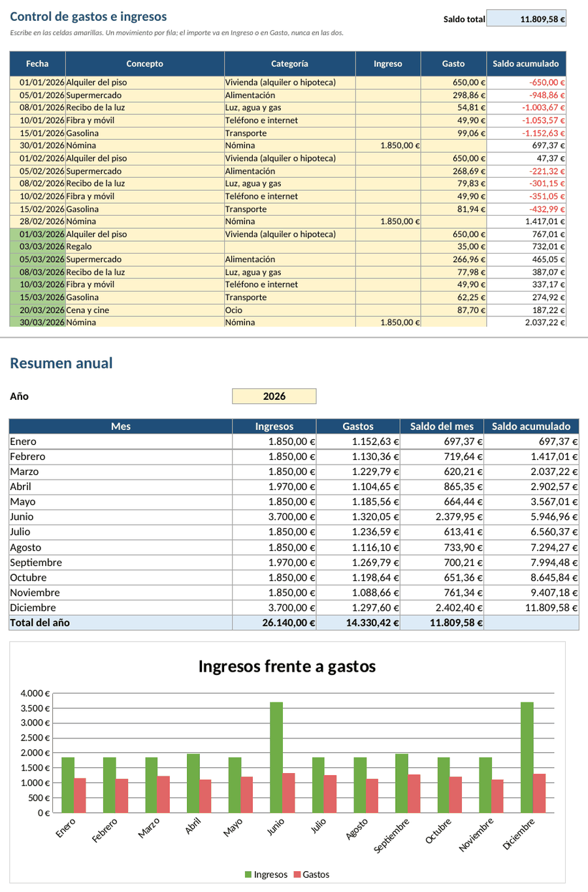This screenshot has height=892, width=588.
Task: Click the 'Saldo total' label
Action: pos(464,19)
